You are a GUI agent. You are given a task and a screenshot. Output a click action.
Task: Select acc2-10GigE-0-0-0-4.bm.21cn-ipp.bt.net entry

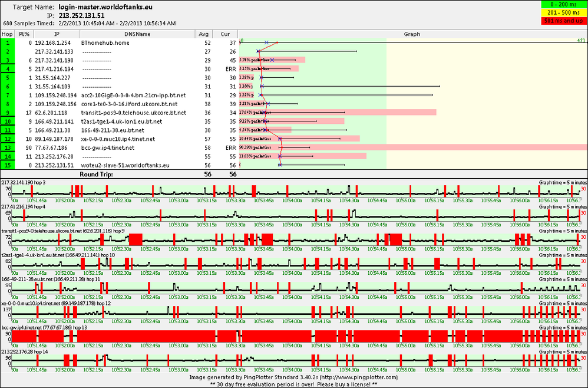point(133,96)
